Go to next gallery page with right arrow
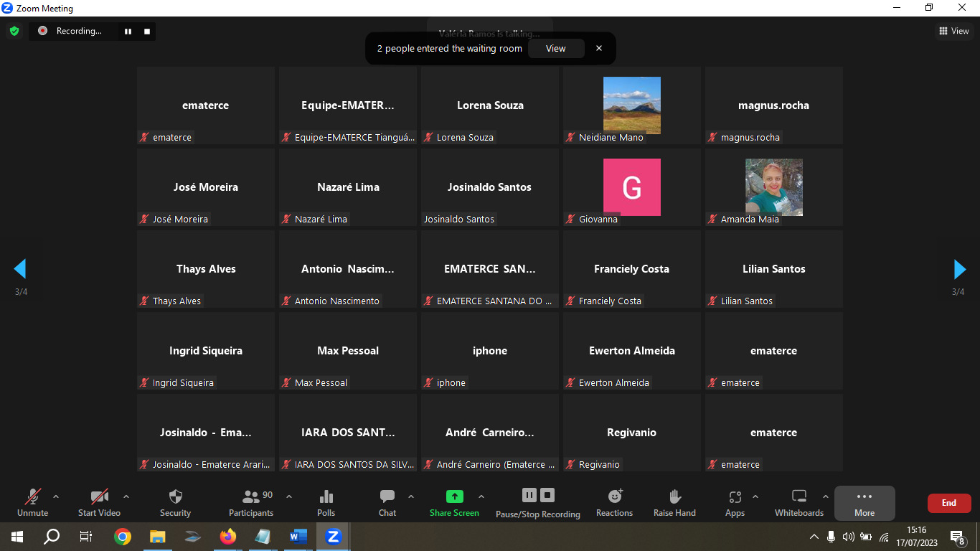The image size is (980, 551). pos(959,269)
